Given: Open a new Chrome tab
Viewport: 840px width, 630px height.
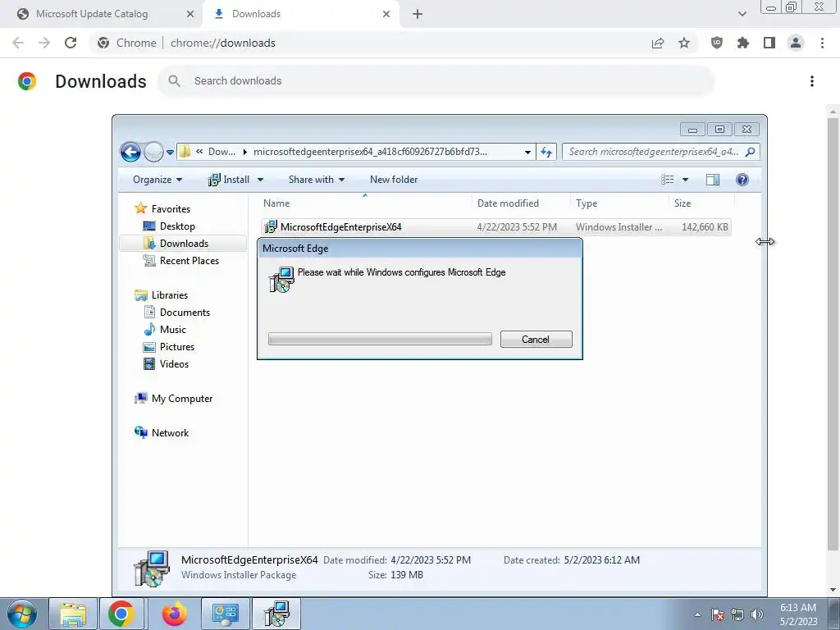Looking at the screenshot, I should click(418, 14).
